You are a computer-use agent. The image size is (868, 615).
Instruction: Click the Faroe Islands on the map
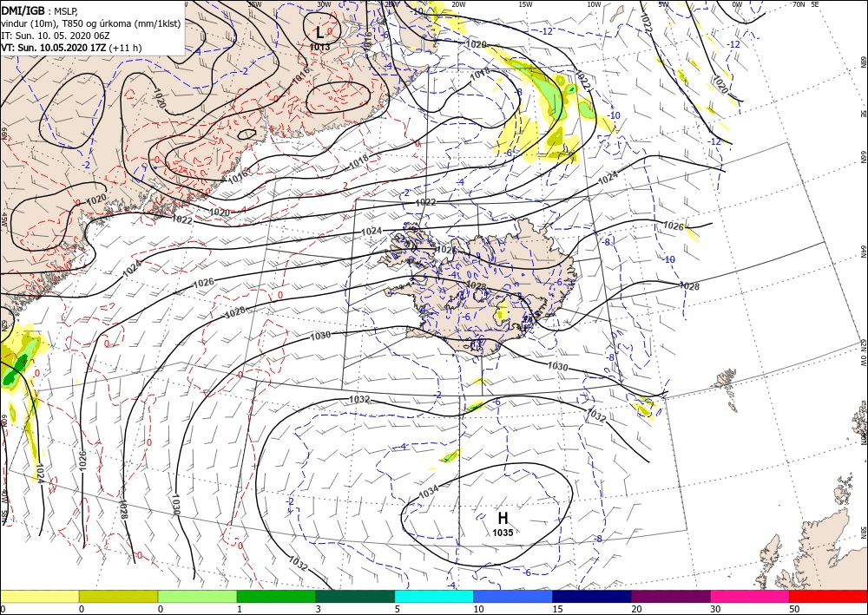pos(727,387)
